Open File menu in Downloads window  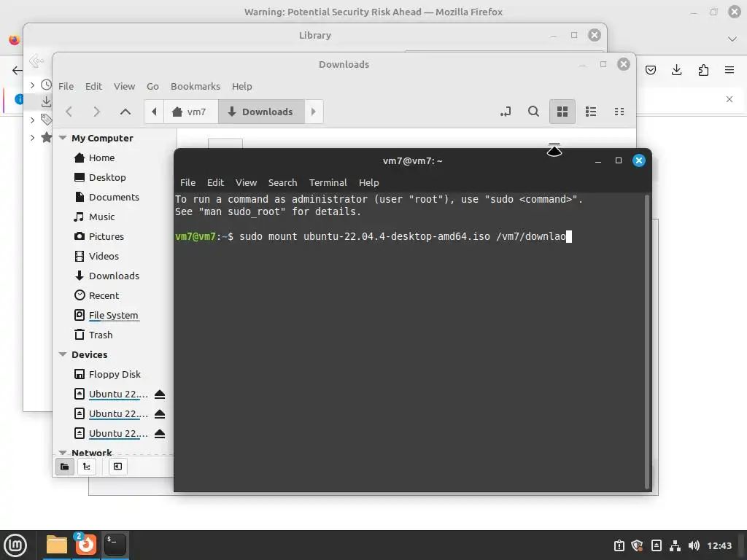66,86
